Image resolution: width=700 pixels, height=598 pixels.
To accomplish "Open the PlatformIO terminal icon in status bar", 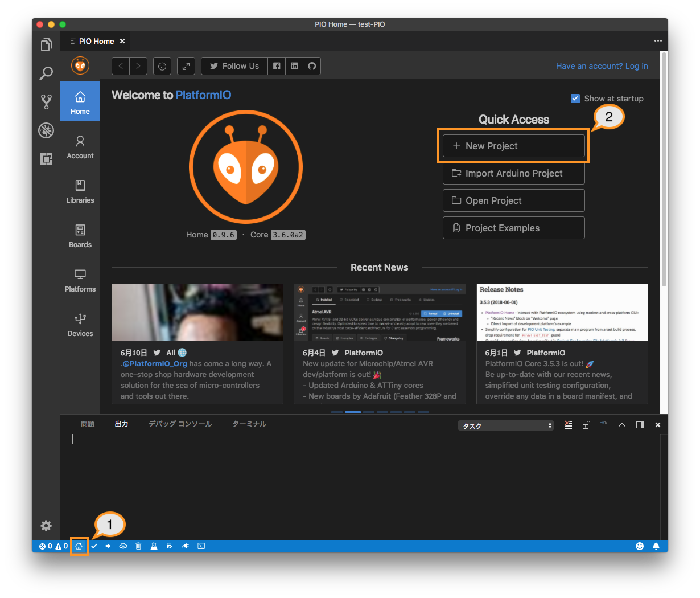I will (x=201, y=546).
